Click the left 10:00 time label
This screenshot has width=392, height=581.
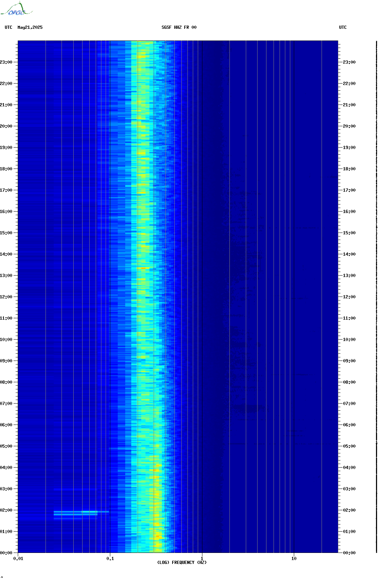[6, 340]
